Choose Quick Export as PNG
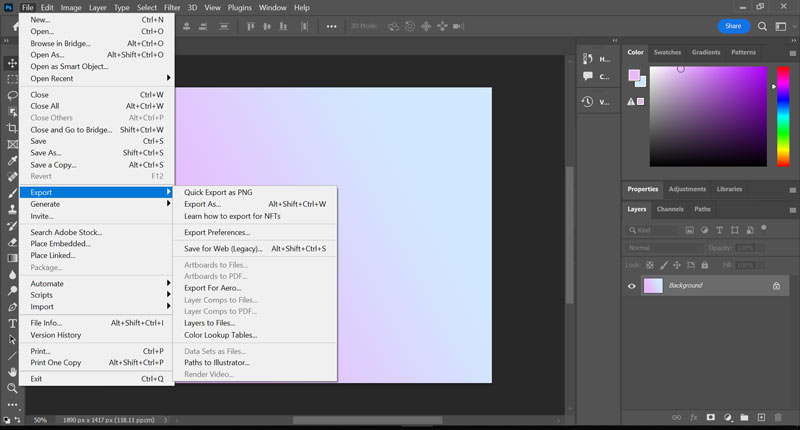Viewport: 800px width, 430px height. pos(217,192)
